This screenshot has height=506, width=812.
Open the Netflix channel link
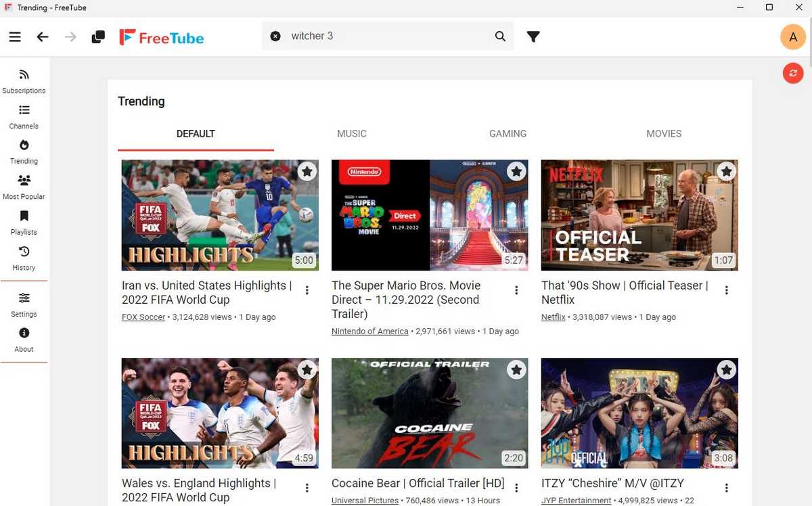click(554, 317)
